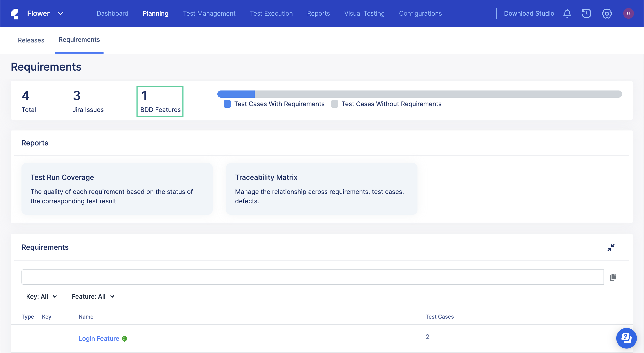The height and width of the screenshot is (353, 644).
Task: Select the Requirements tab
Action: (x=79, y=40)
